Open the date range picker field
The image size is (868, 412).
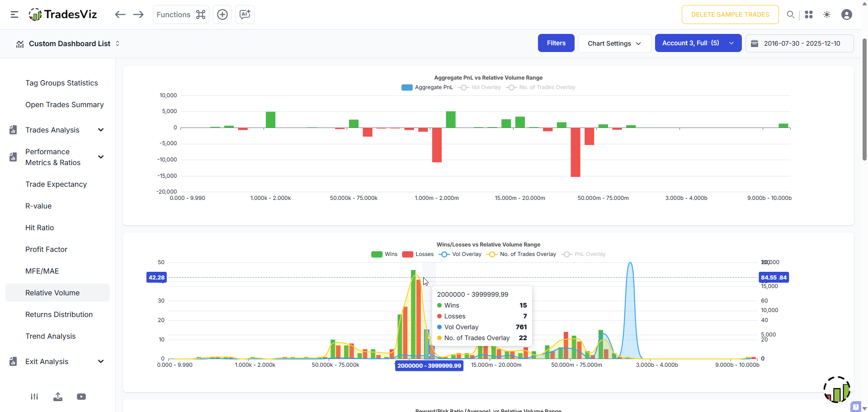tap(799, 43)
